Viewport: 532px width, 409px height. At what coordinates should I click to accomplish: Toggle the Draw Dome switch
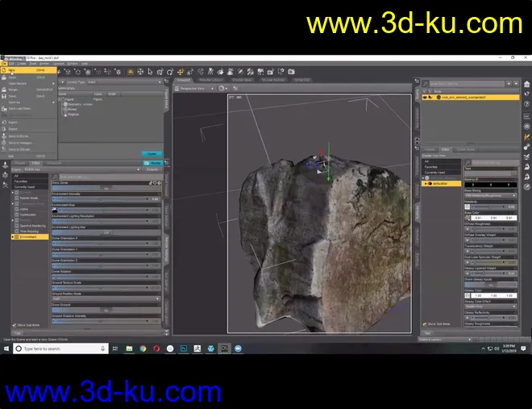106,189
